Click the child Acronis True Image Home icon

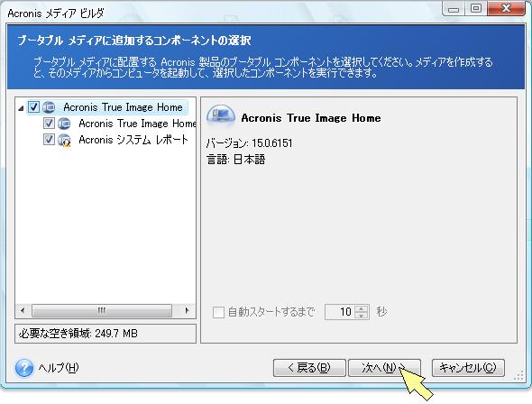pyautogui.click(x=64, y=124)
